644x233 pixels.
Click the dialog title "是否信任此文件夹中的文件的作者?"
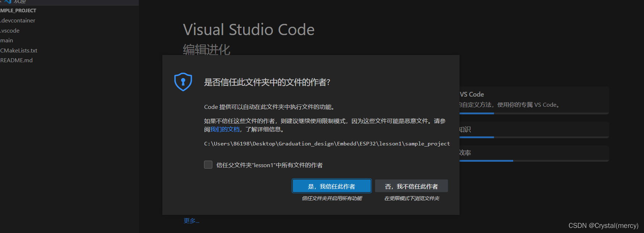pyautogui.click(x=267, y=82)
